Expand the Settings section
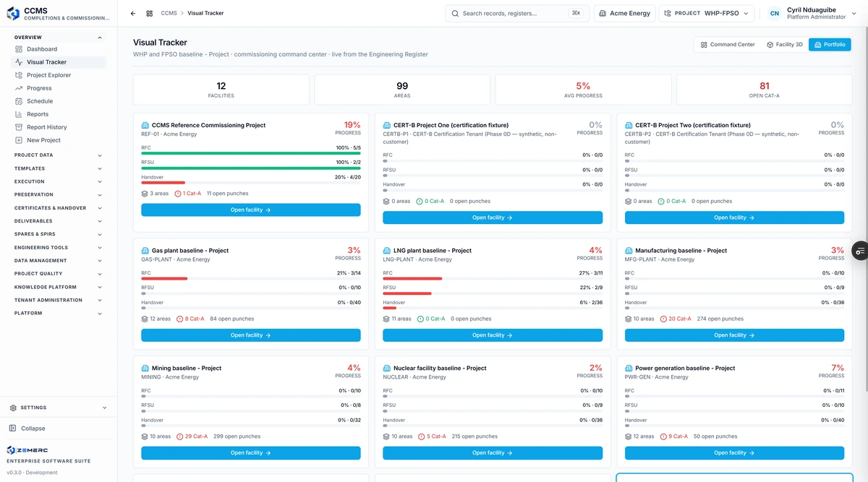Viewport: 868px width, 482px height. (x=58, y=408)
